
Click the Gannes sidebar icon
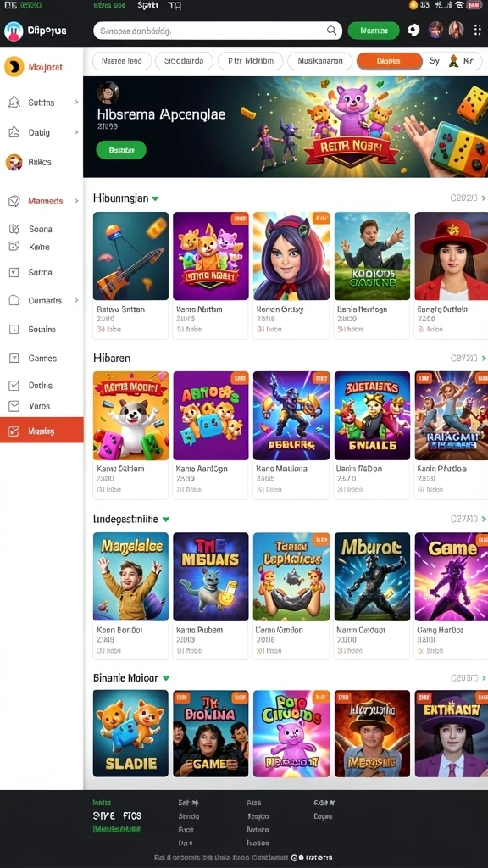[x=14, y=359]
